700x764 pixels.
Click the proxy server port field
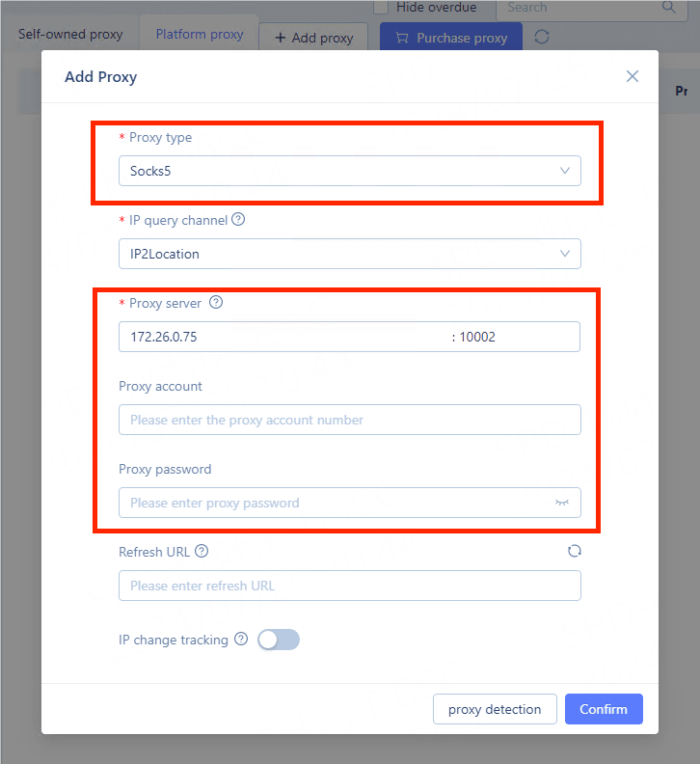pyautogui.click(x=516, y=337)
